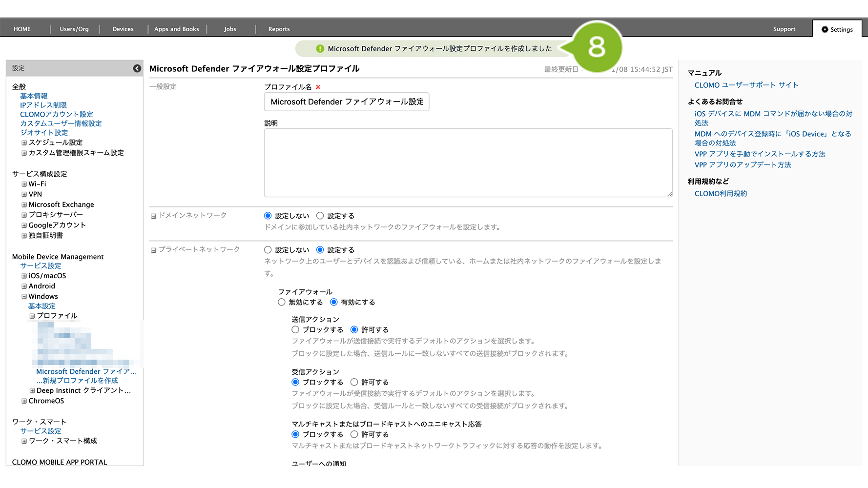Expand the Wi-Fi tree node icon
The height and width of the screenshot is (488, 868).
pyautogui.click(x=24, y=184)
